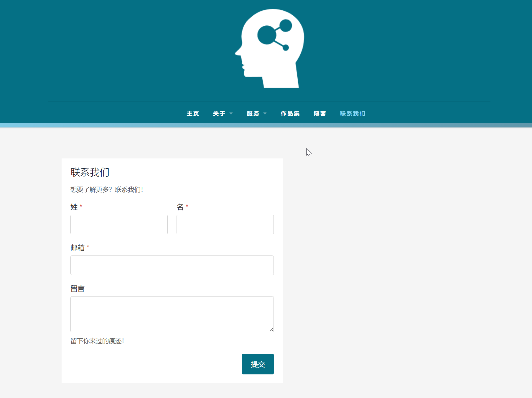Screen dimensions: 532x398
Task: Click the 服务 menu item text
Action: (x=253, y=114)
